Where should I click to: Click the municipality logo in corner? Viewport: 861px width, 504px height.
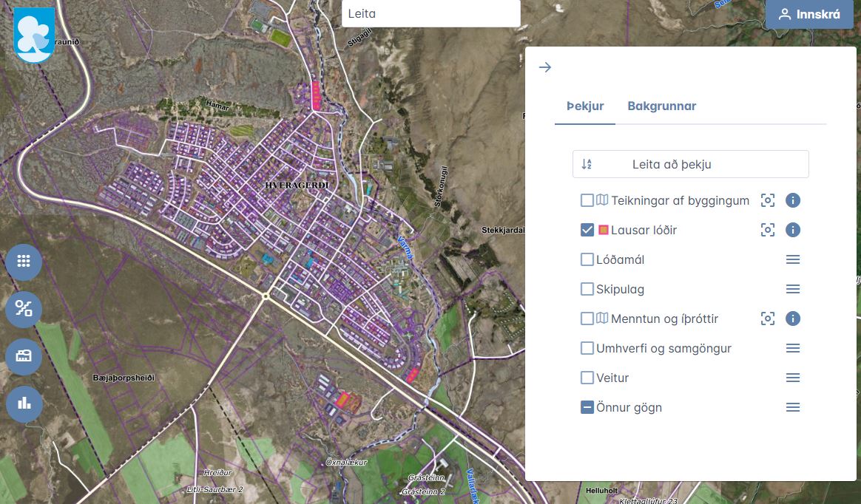34,35
